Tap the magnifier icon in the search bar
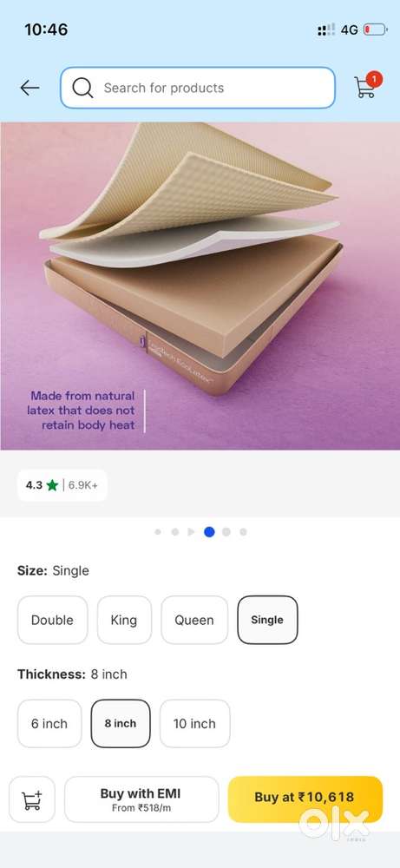400x868 pixels. pos(82,88)
